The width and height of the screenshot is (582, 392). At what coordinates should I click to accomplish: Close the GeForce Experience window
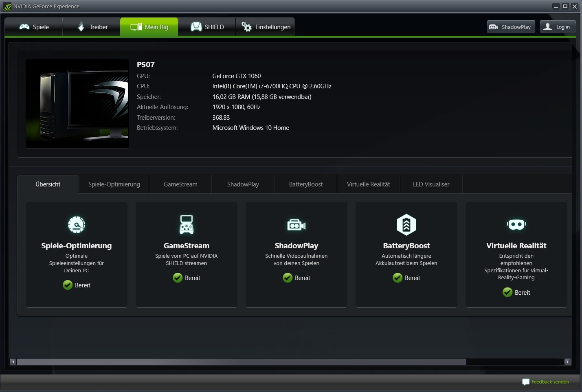575,6
